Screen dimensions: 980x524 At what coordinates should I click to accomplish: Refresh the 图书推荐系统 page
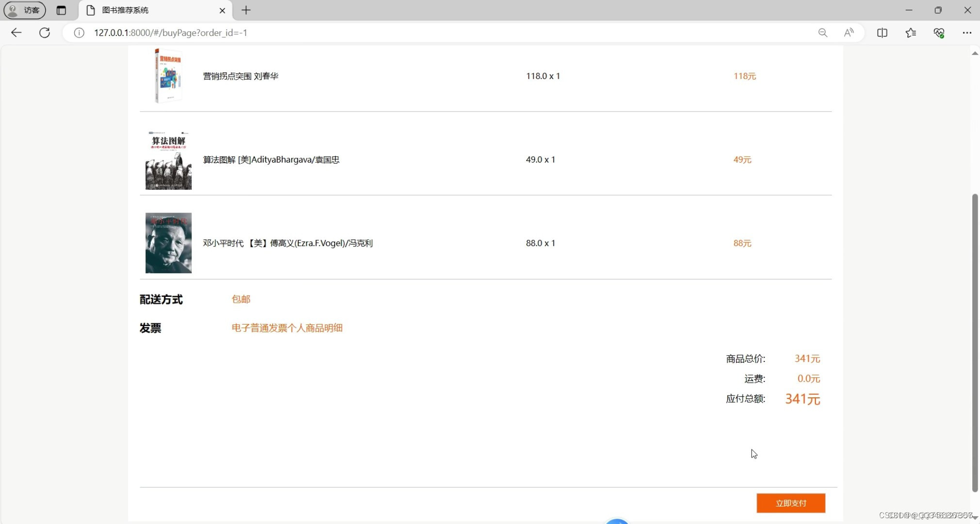[x=45, y=33]
